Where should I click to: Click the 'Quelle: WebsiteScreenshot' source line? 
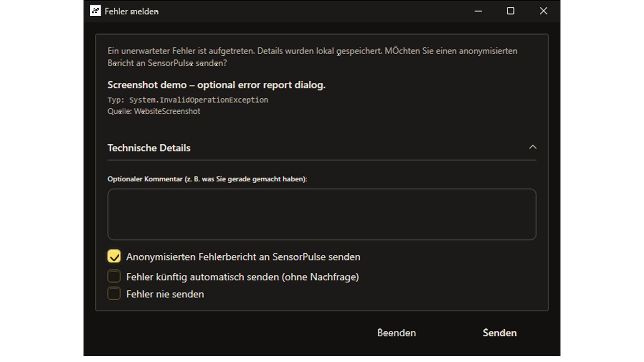pyautogui.click(x=154, y=111)
